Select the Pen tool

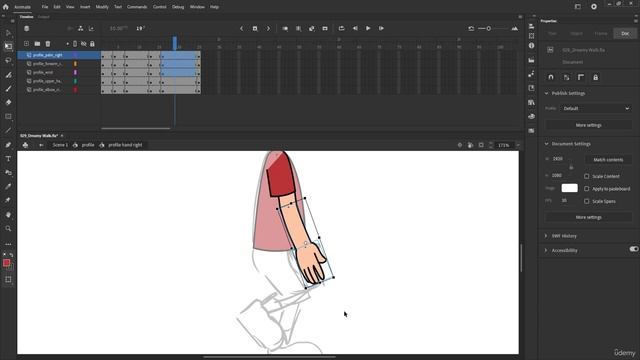[8, 145]
